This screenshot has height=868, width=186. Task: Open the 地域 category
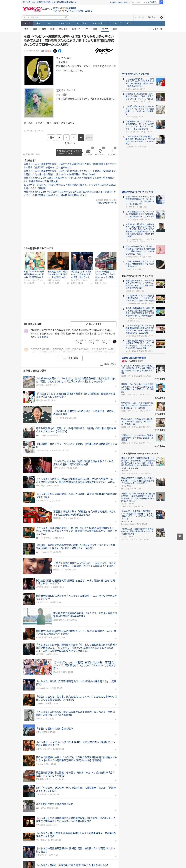114,29
